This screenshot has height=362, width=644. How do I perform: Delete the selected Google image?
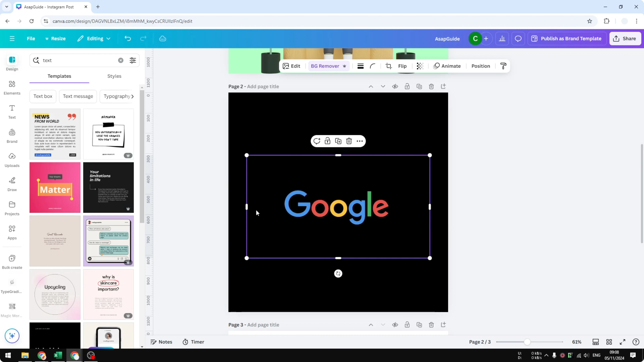pos(349,141)
